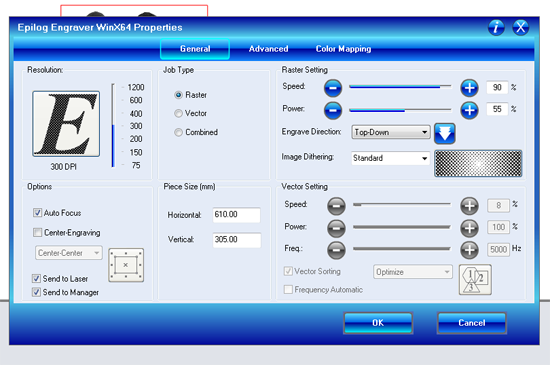Image resolution: width=550 pixels, height=365 pixels.
Task: Click the Engrave Direction down-arrow icon
Action: click(x=445, y=134)
